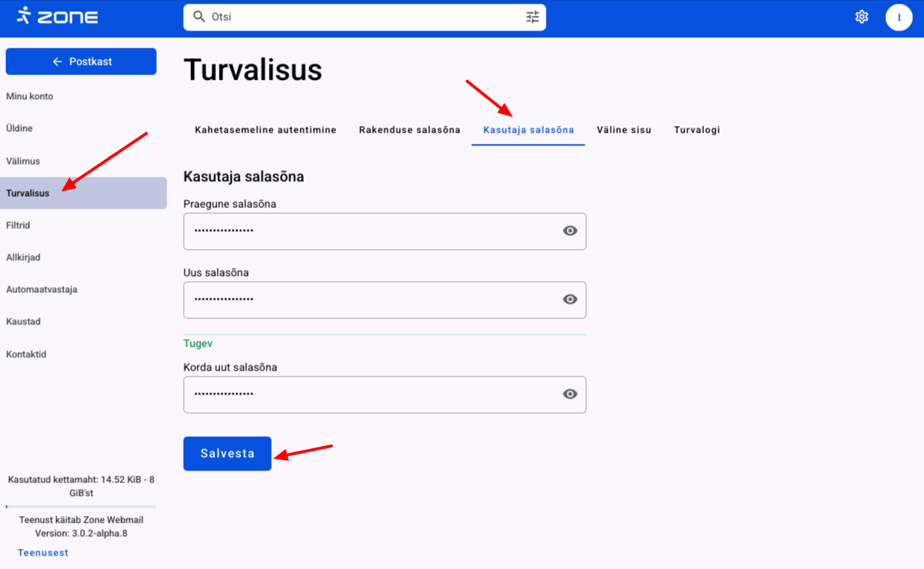924x569 pixels.
Task: Open Filtrid in the sidebar
Action: tap(18, 225)
